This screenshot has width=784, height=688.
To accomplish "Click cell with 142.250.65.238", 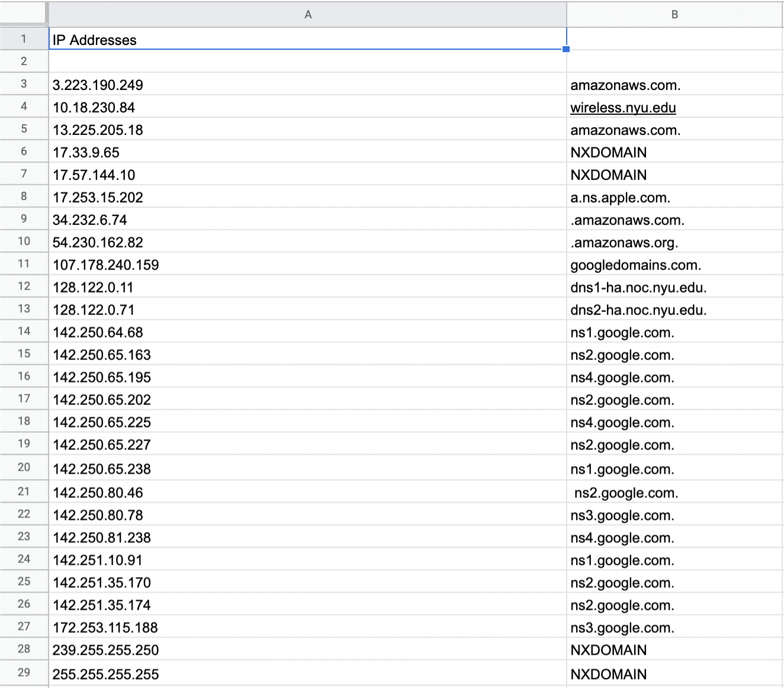I will (x=307, y=468).
